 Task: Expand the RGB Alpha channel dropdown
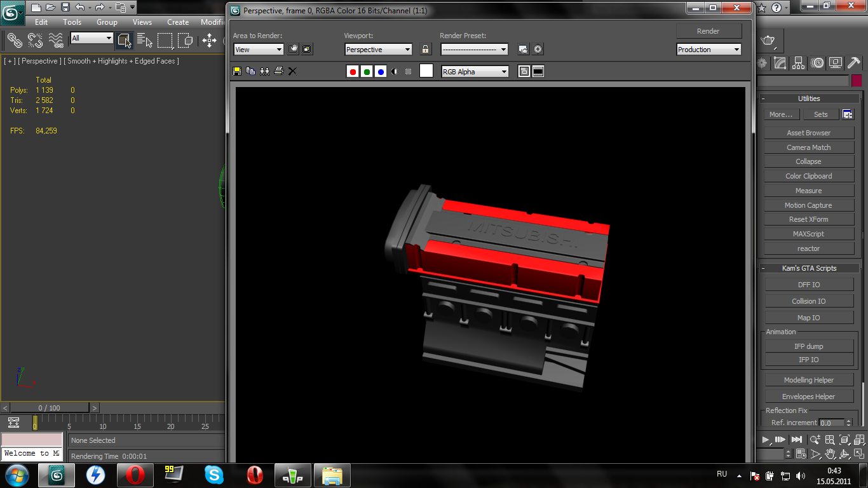pyautogui.click(x=475, y=72)
